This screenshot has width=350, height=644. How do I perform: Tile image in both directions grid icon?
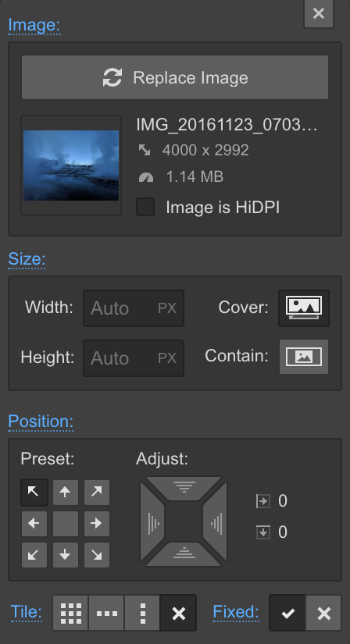click(71, 614)
